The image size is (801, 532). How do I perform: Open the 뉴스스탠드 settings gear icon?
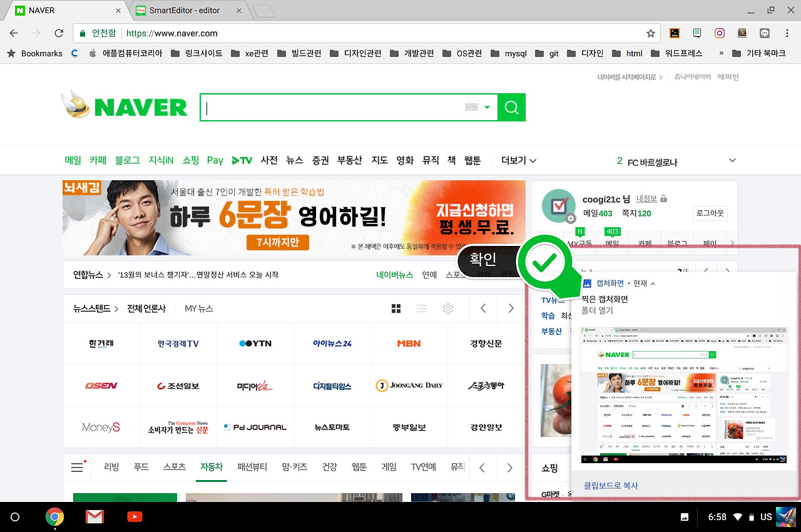coord(446,308)
